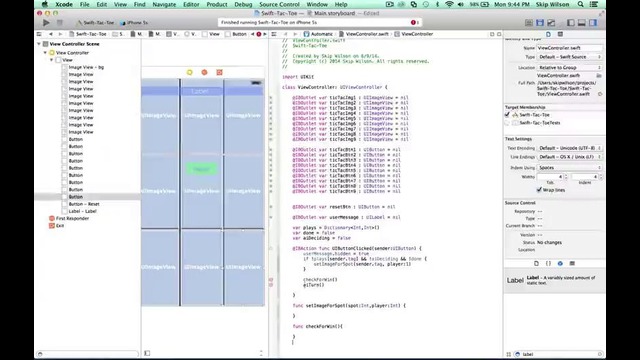Open Notification Center icon
640x360 pixels.
point(594,4)
